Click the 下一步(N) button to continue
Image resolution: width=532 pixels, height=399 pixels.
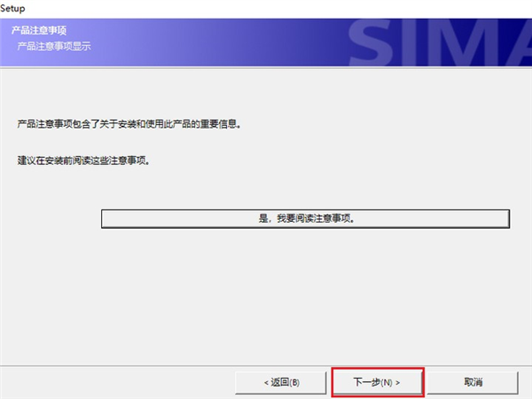pyautogui.click(x=377, y=382)
